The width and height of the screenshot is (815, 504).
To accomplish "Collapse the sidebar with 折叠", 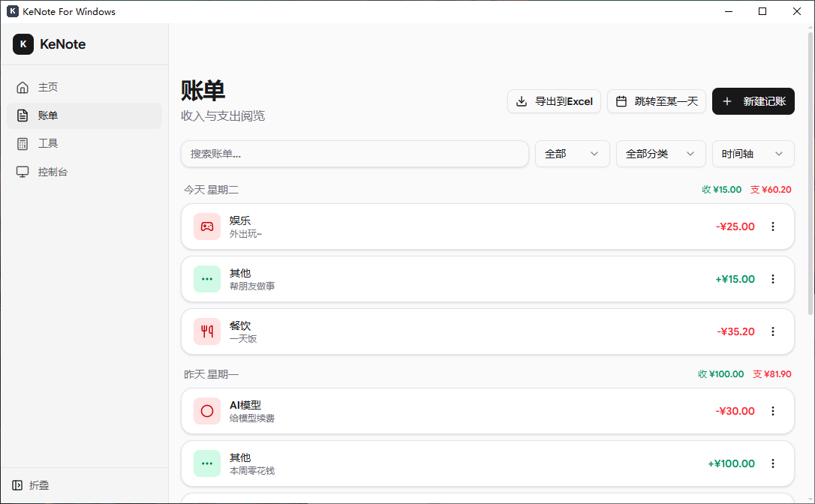I will [x=32, y=485].
